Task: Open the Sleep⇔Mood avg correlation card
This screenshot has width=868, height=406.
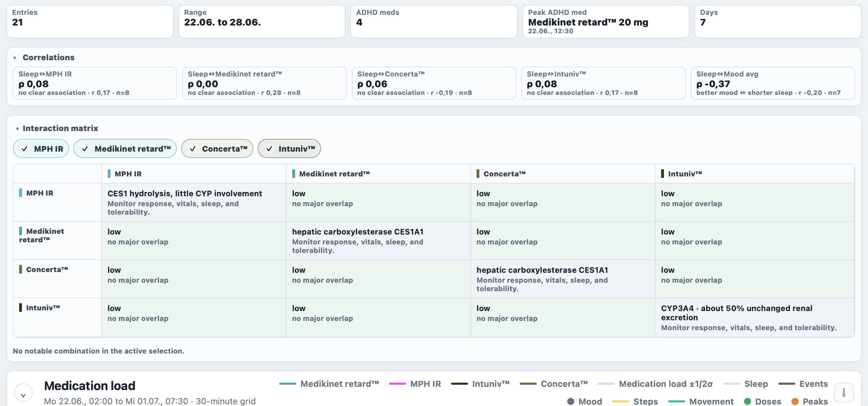Action: pyautogui.click(x=773, y=83)
